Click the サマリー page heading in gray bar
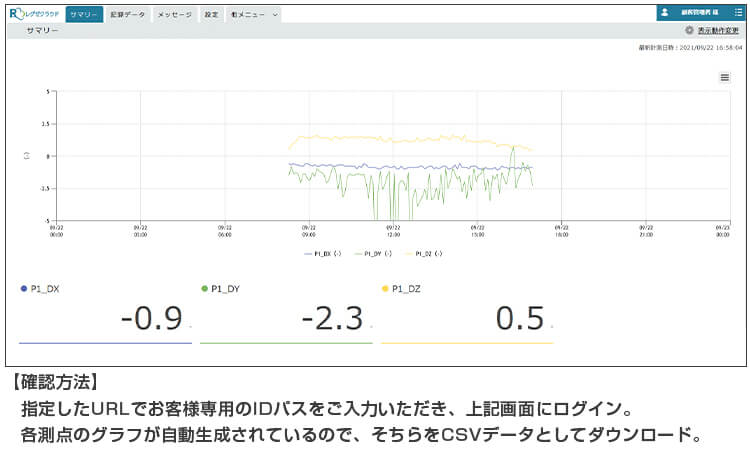The height and width of the screenshot is (450, 750). [42, 30]
